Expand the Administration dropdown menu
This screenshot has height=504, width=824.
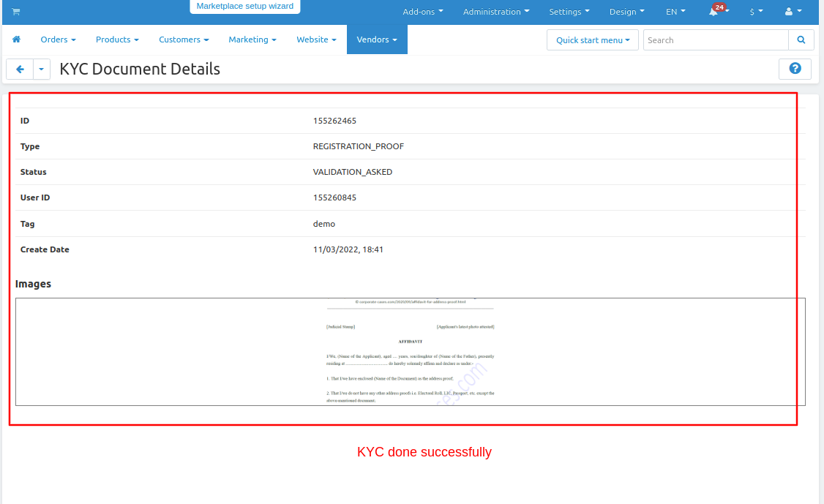(496, 12)
